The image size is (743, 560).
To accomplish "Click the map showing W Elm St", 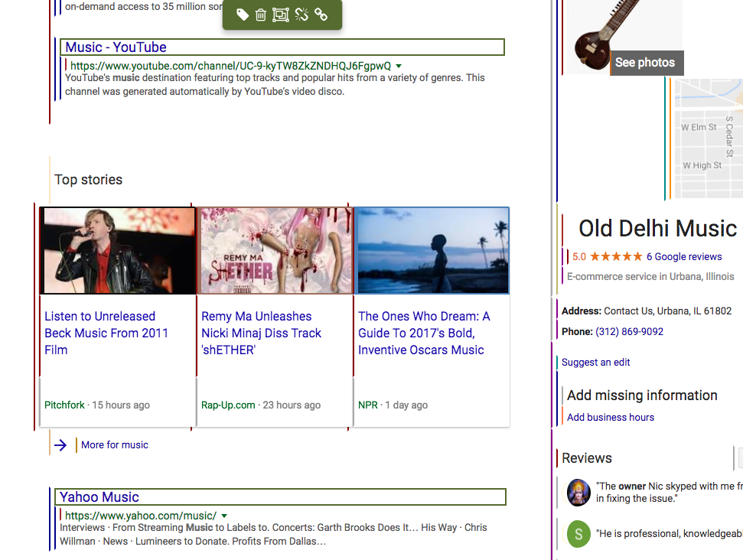I will click(x=709, y=138).
